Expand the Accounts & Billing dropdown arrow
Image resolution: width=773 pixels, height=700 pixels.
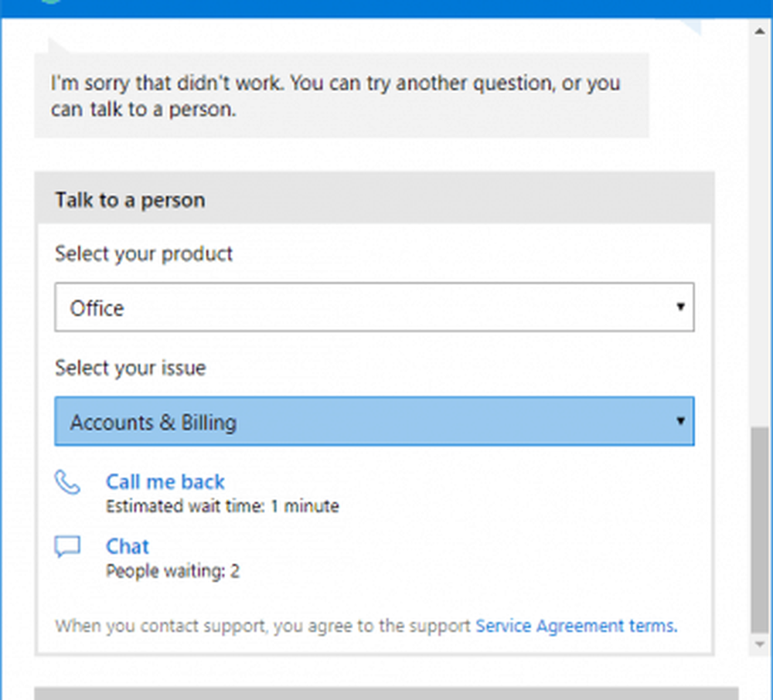point(680,421)
